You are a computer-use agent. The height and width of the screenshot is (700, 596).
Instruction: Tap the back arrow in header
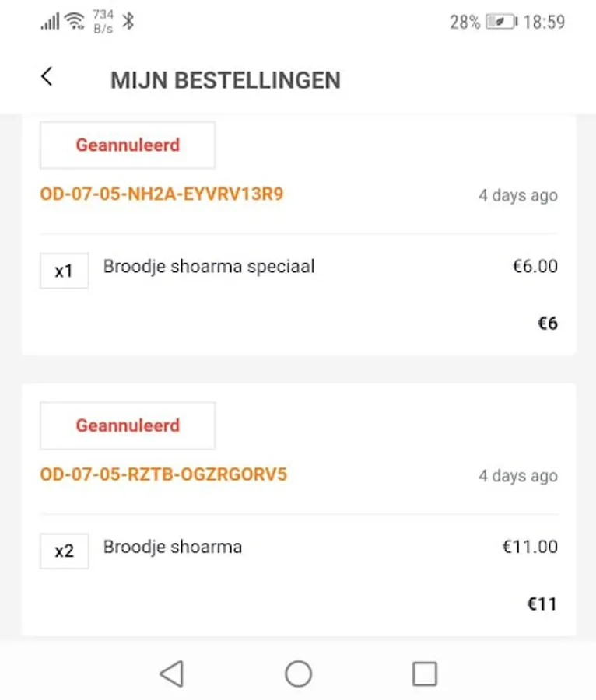47,76
